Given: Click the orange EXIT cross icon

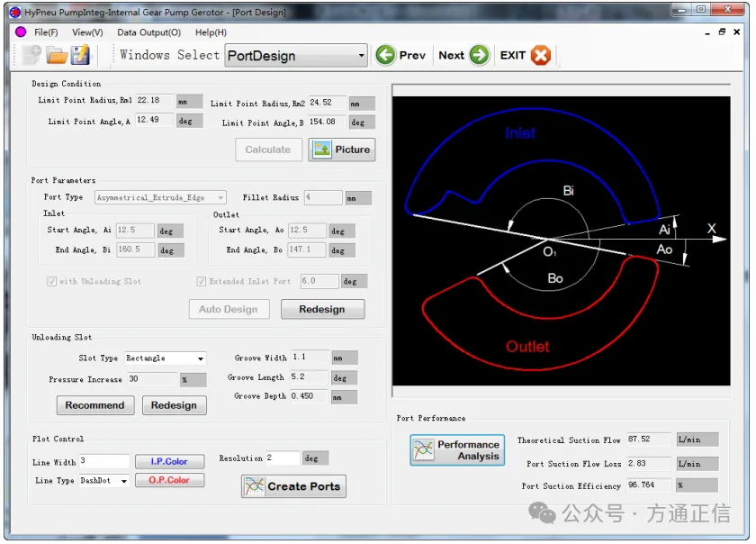Looking at the screenshot, I should (541, 56).
